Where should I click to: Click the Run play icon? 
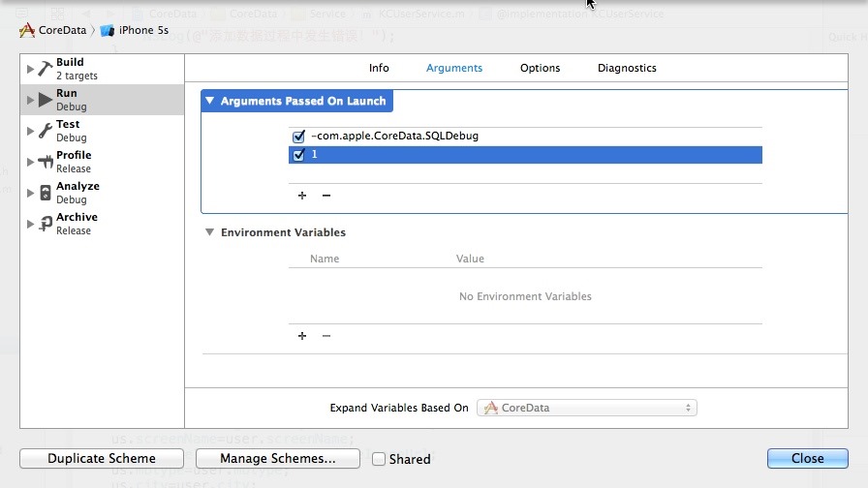click(45, 100)
